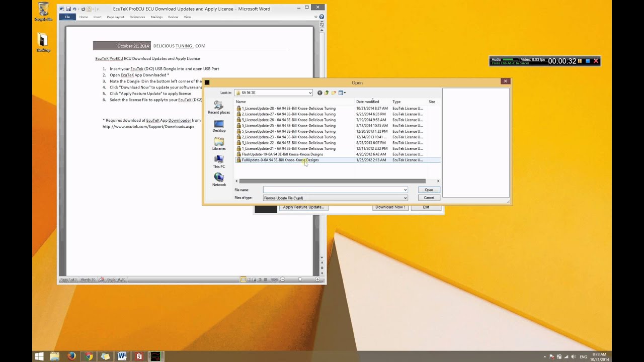The height and width of the screenshot is (362, 644).
Task: Click the Word application icon in title bar
Action: point(61,9)
